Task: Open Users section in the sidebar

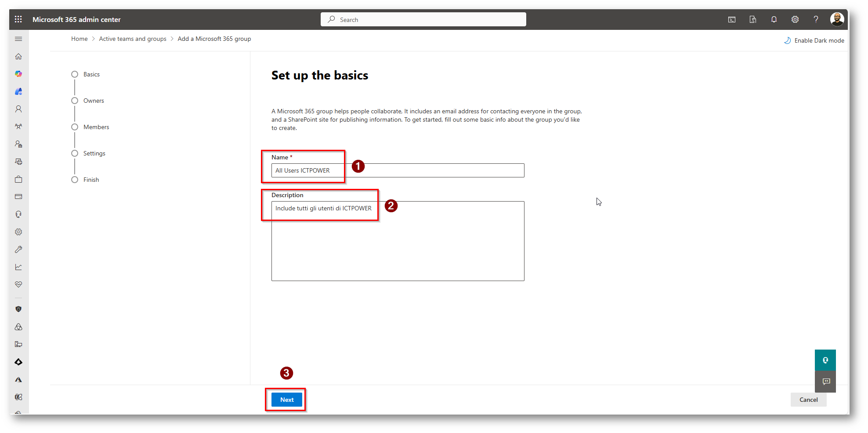Action: [18, 109]
